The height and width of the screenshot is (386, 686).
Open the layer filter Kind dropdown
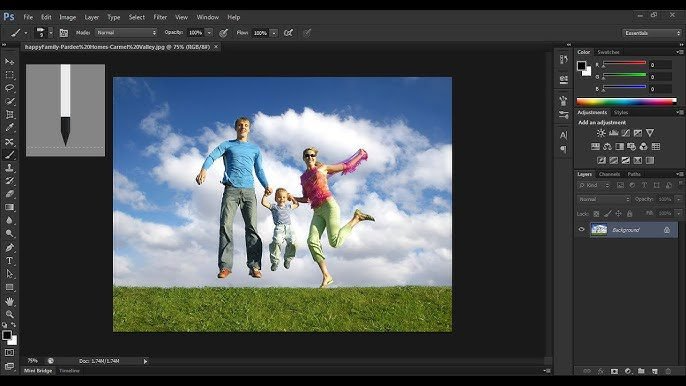[x=593, y=186]
